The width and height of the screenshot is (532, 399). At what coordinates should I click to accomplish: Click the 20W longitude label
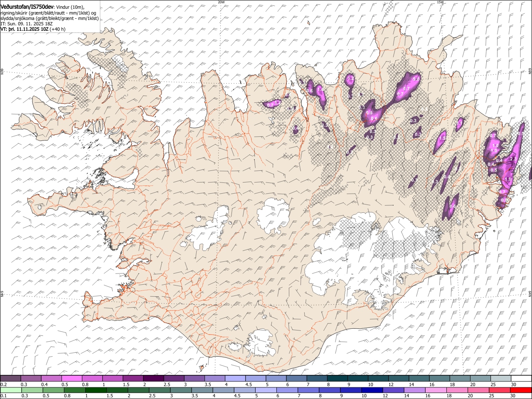tap(221, 2)
